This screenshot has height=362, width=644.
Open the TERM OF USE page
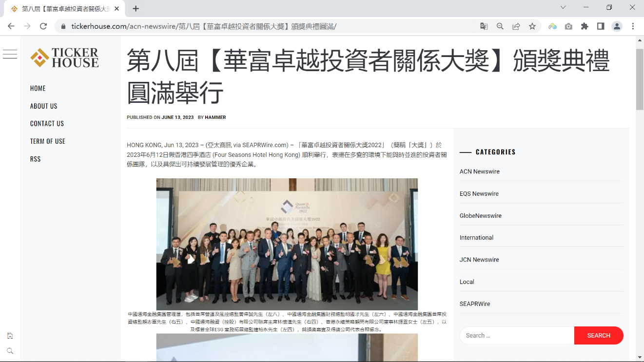point(48,141)
